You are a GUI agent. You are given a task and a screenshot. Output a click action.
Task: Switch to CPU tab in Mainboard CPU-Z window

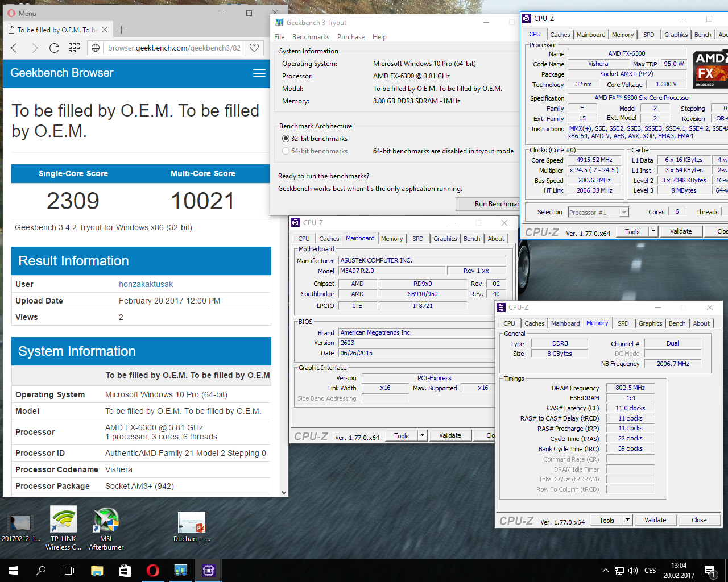[x=304, y=239]
